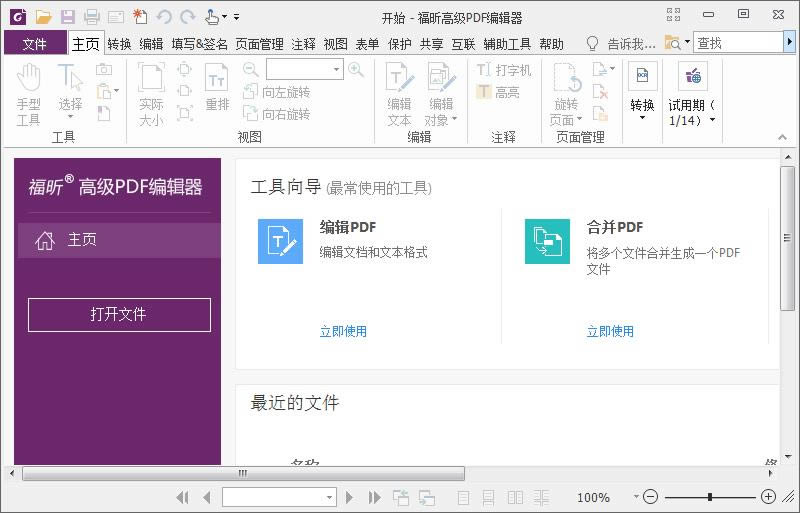Select the 手型工具 hand tool
Image resolution: width=800 pixels, height=513 pixels.
(29, 95)
